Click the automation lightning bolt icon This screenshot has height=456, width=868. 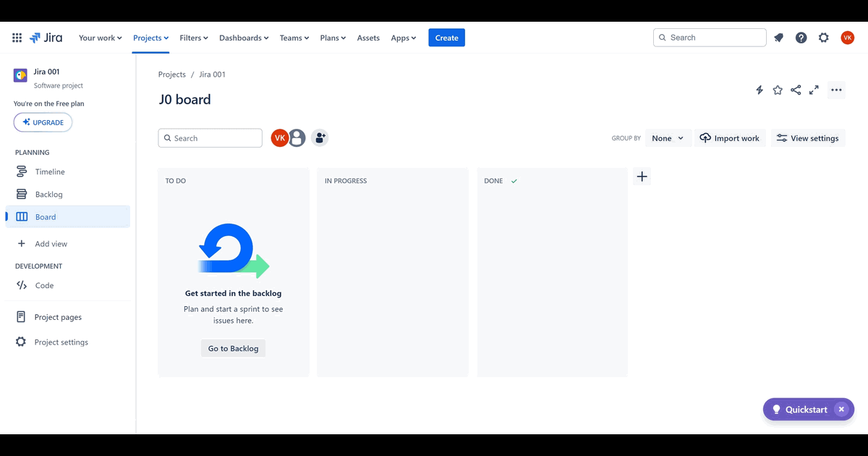click(759, 90)
